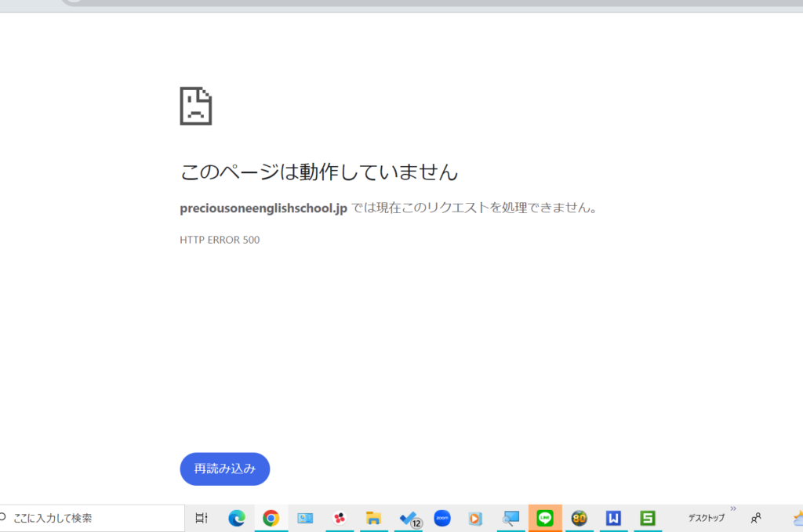Click the デスクトップ toolbar label
This screenshot has height=532, width=803.
tap(706, 518)
